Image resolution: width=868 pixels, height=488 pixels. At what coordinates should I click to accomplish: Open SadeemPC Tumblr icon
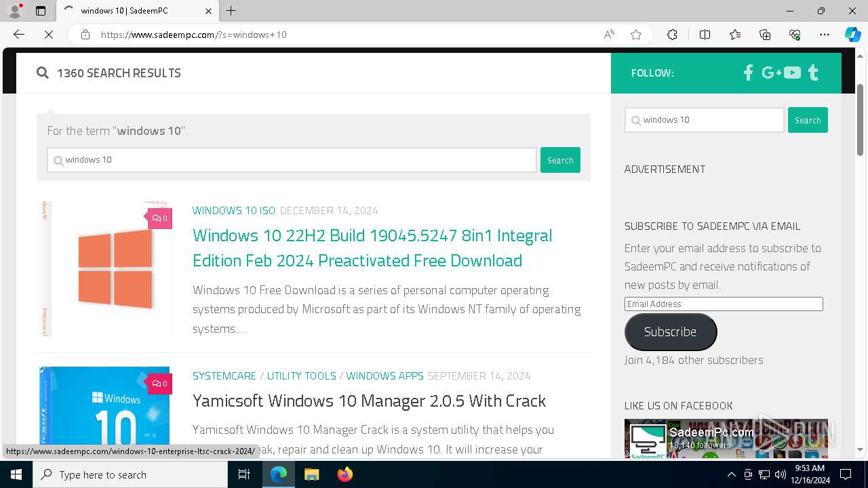[813, 73]
